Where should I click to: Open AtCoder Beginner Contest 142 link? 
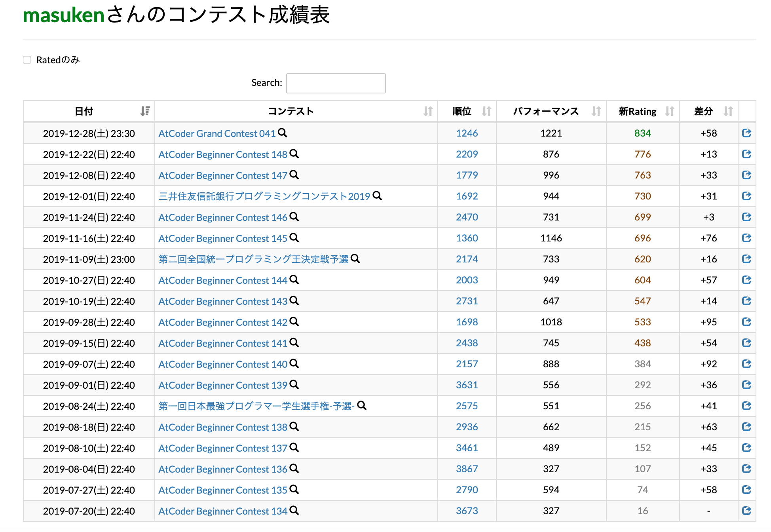[223, 322]
